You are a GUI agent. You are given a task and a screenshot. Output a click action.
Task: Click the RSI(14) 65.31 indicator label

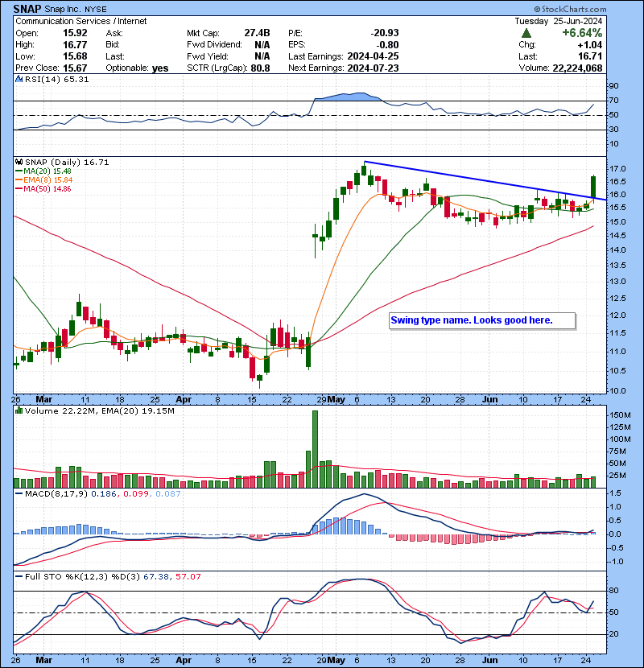(x=56, y=79)
